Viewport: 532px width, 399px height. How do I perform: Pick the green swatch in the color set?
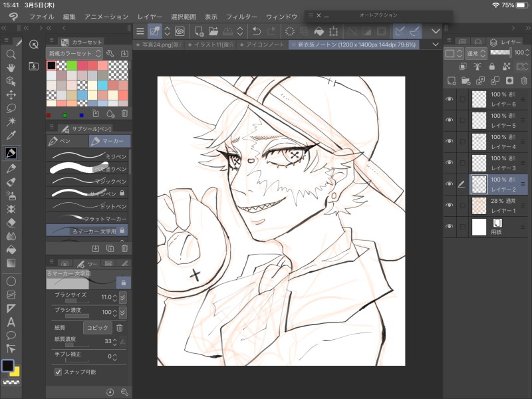click(x=72, y=65)
